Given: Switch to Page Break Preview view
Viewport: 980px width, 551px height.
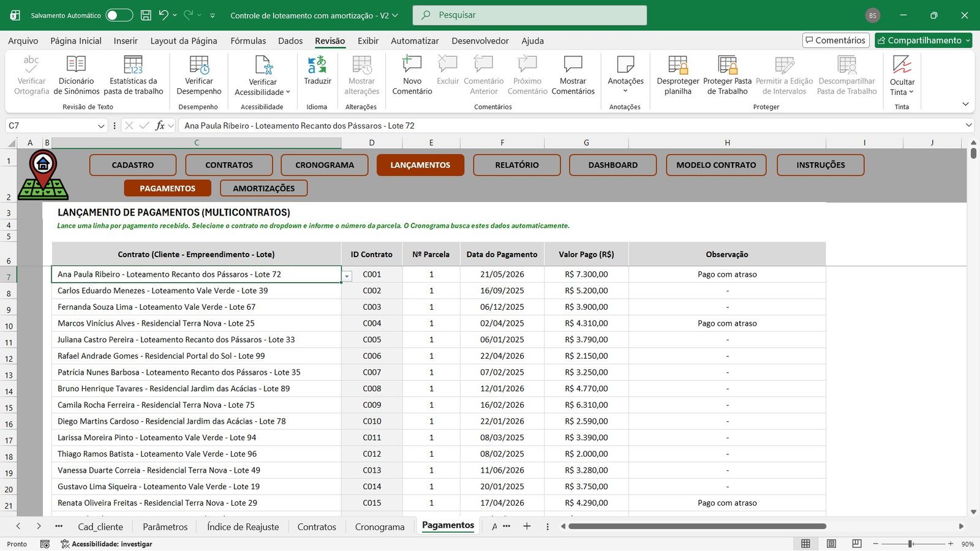Looking at the screenshot, I should (x=857, y=544).
